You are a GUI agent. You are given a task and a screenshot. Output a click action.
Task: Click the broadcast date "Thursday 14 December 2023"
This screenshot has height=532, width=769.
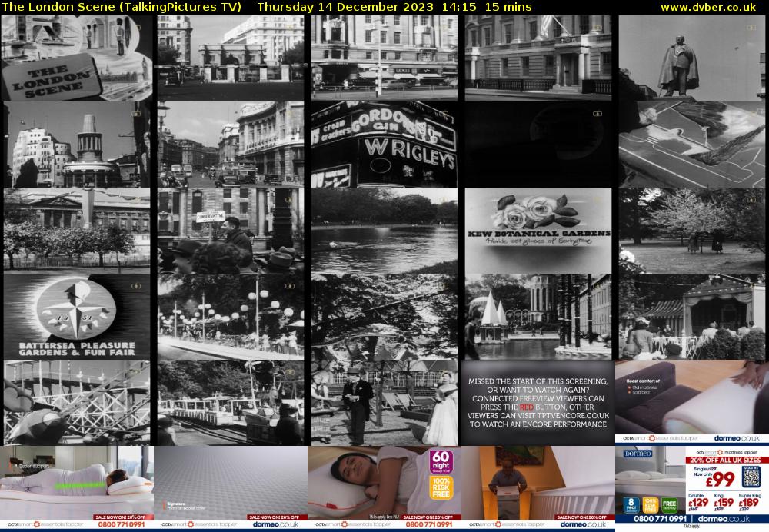[345, 7]
